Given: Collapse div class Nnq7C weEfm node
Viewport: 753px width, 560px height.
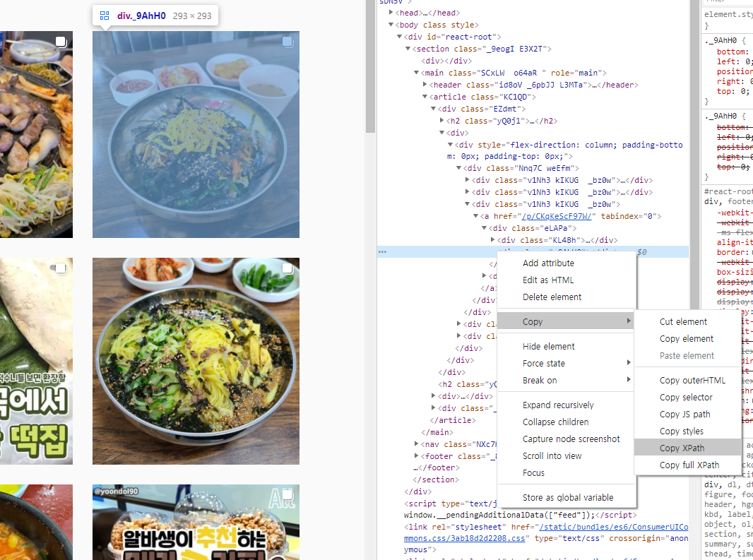Looking at the screenshot, I should [x=458, y=168].
